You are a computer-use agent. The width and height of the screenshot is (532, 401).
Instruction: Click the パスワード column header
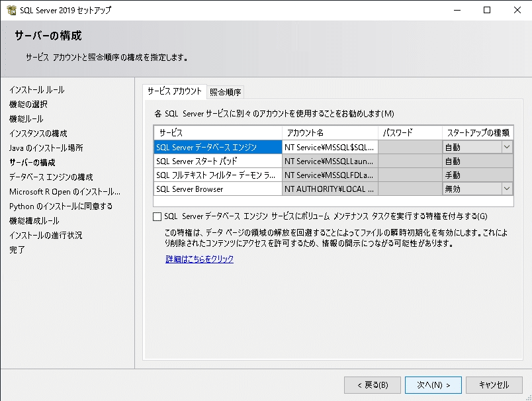tap(410, 132)
